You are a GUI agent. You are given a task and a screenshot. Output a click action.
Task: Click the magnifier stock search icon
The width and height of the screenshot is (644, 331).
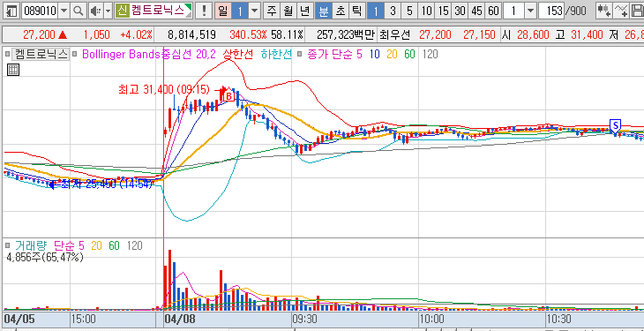[x=78, y=11]
